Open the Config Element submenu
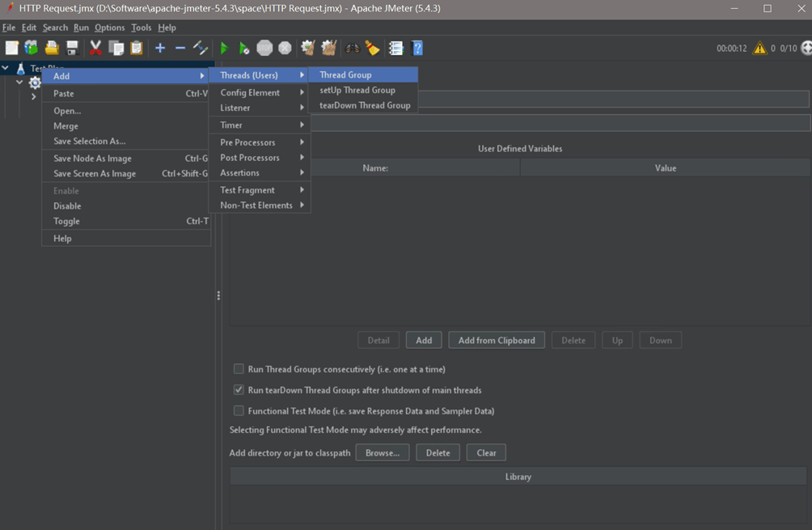 (260, 92)
